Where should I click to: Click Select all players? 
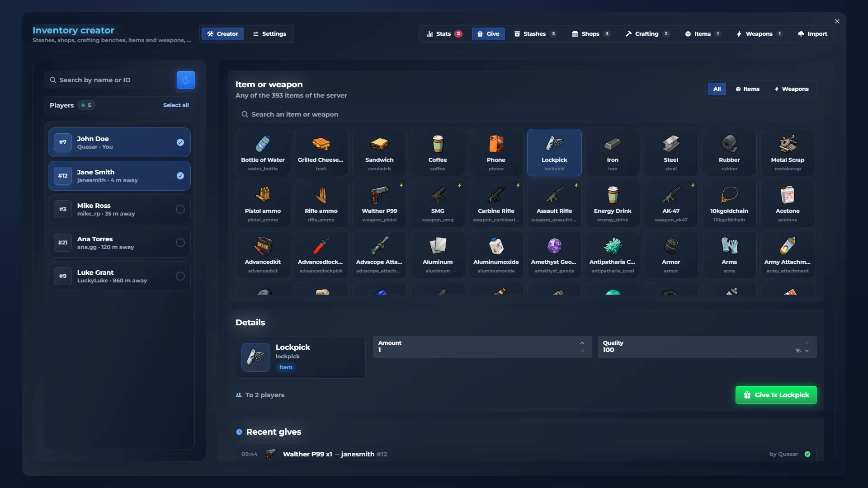[176, 105]
